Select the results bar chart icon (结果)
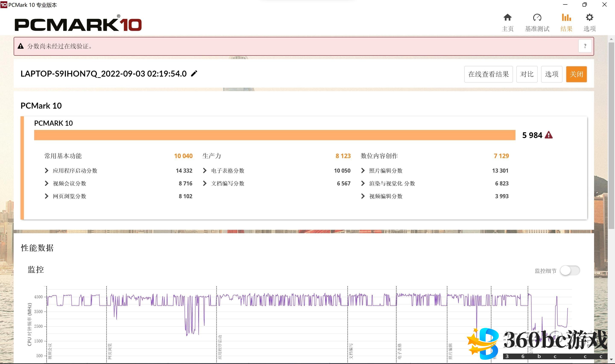This screenshot has width=615, height=364. coord(566,18)
